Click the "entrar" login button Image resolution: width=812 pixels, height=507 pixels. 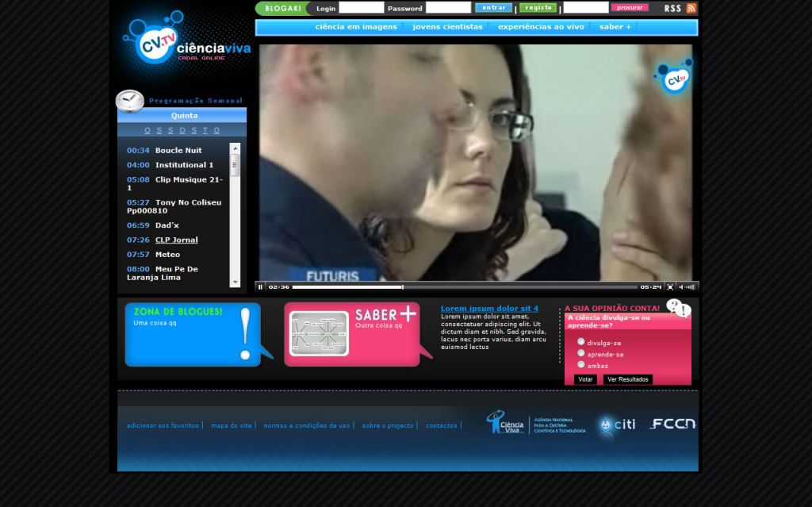[493, 8]
